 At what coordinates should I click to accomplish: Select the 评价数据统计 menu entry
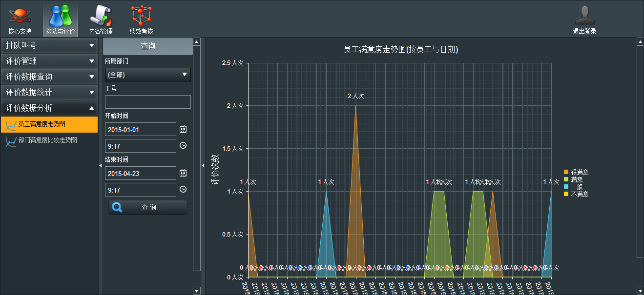[49, 92]
